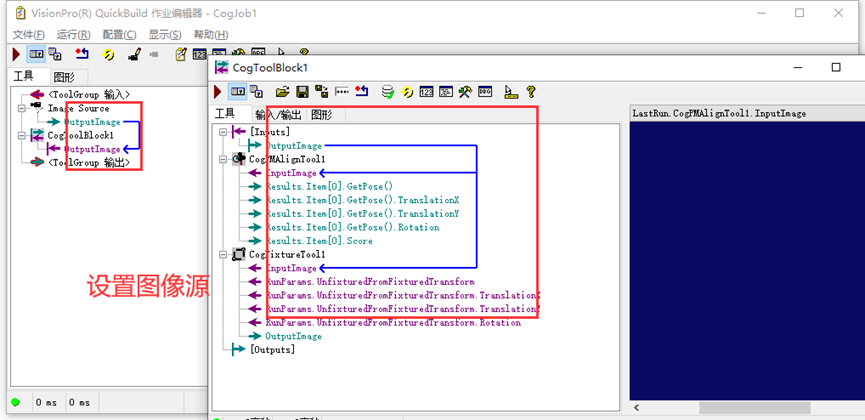Select Results.Item[0].GetPose().Rotation terminal
The width and height of the screenshot is (865, 420).
click(353, 227)
